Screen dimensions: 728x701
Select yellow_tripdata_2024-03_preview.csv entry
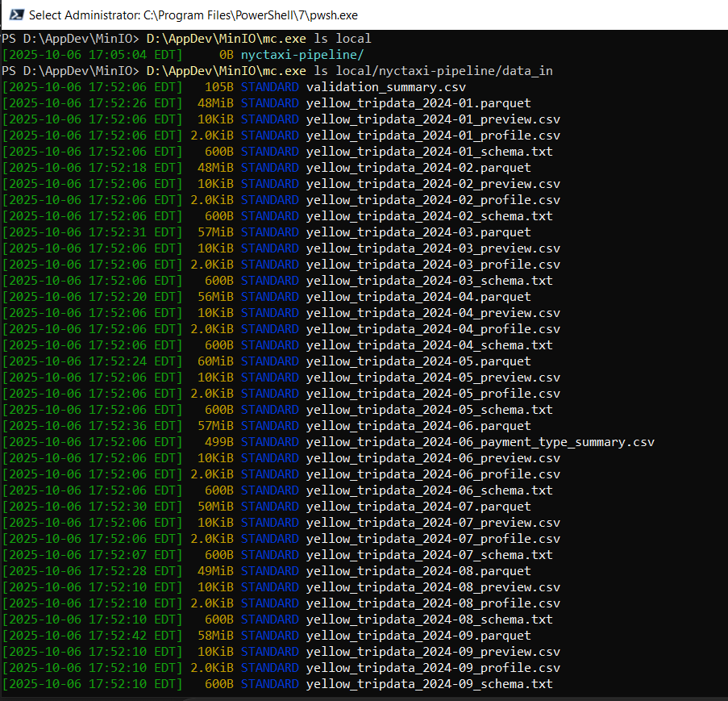433,248
